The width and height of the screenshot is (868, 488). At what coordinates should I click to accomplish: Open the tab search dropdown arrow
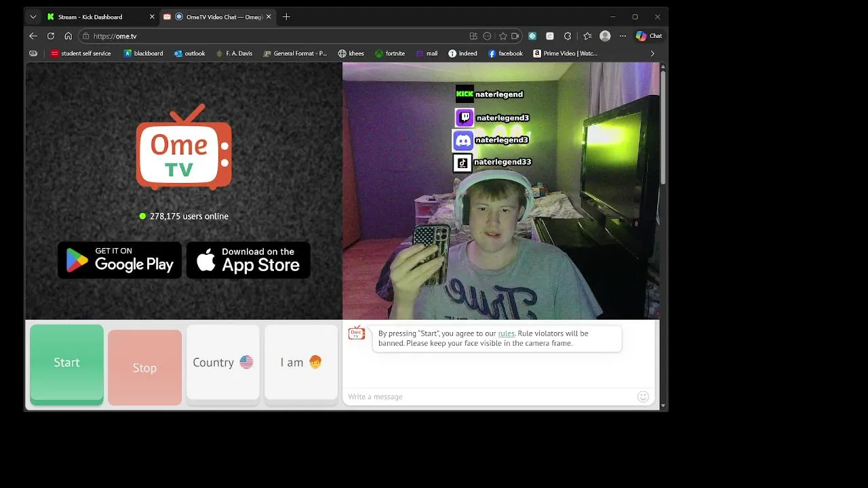[33, 17]
